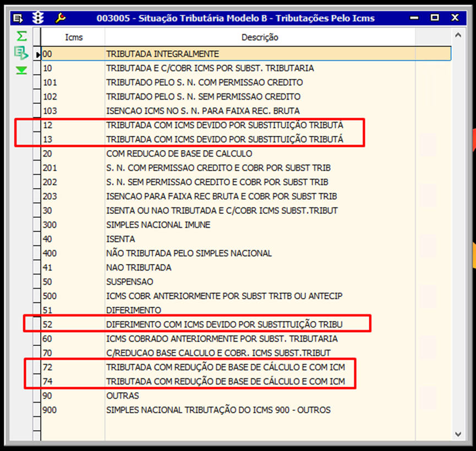Click the Icms cell 103

tap(73, 111)
